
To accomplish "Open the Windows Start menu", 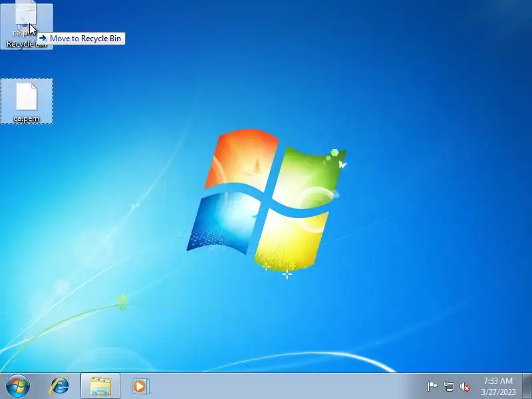I will click(17, 386).
